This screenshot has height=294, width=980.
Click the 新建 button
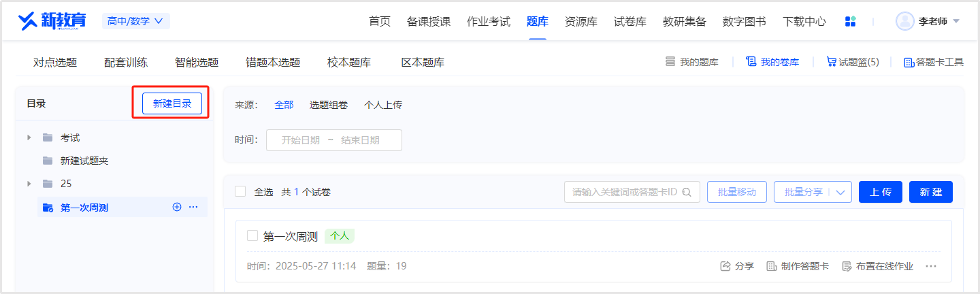pos(931,192)
